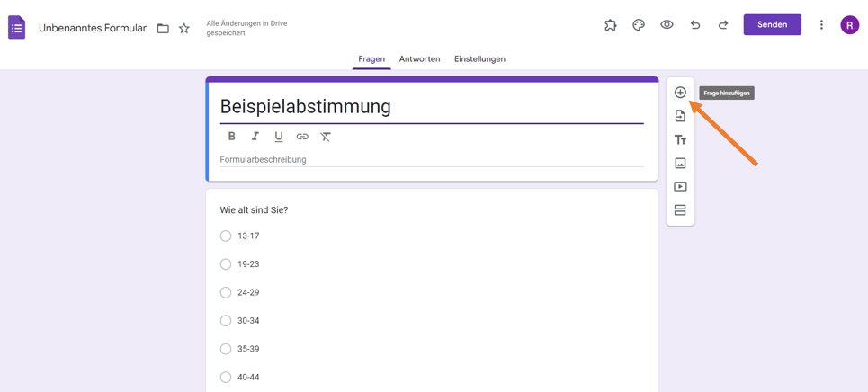Image resolution: width=868 pixels, height=392 pixels.
Task: Open the add-ons puzzle icon
Action: [x=611, y=25]
